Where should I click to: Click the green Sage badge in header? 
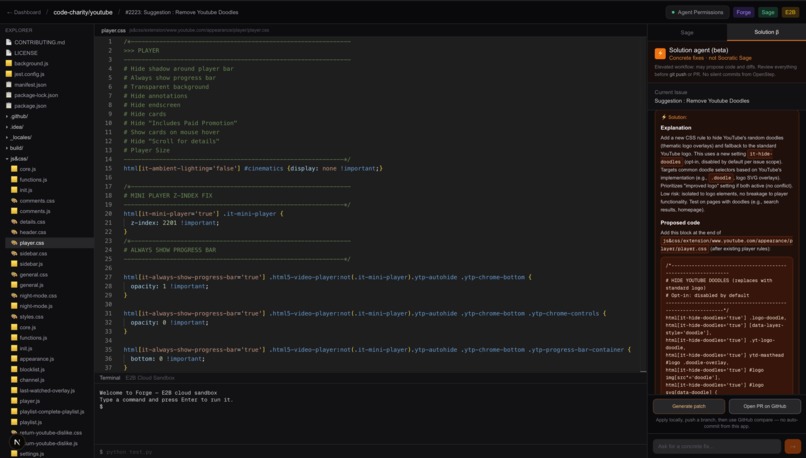click(767, 12)
